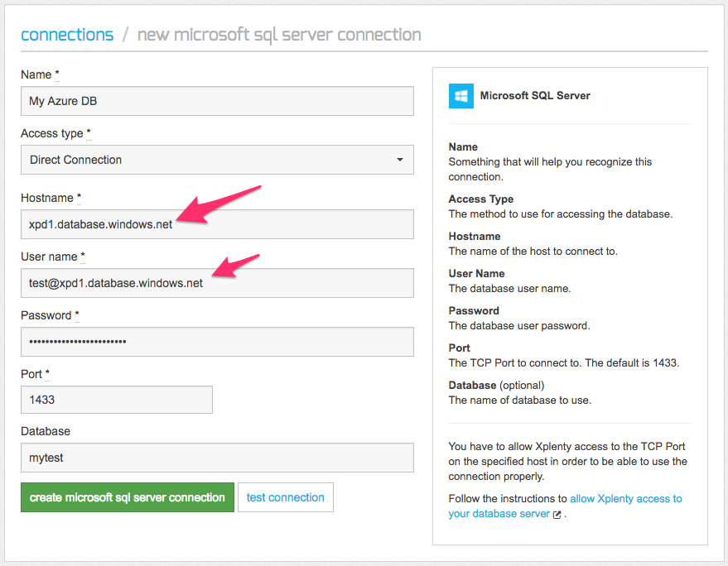Click the required asterisk next to Access type

(89, 133)
